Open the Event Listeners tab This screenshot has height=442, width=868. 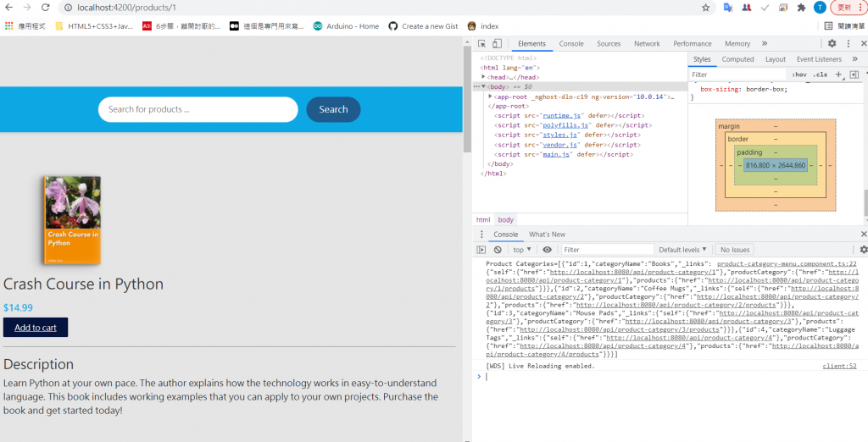pos(820,59)
